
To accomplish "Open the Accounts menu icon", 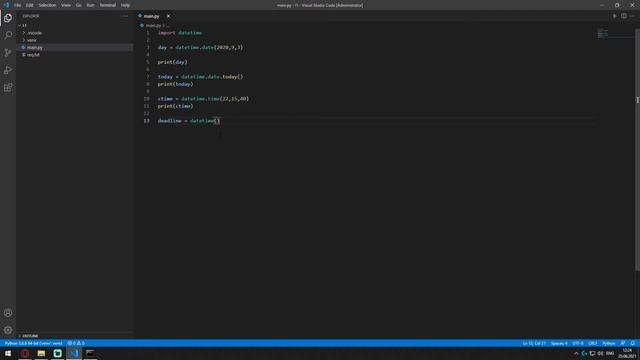I will point(8,313).
